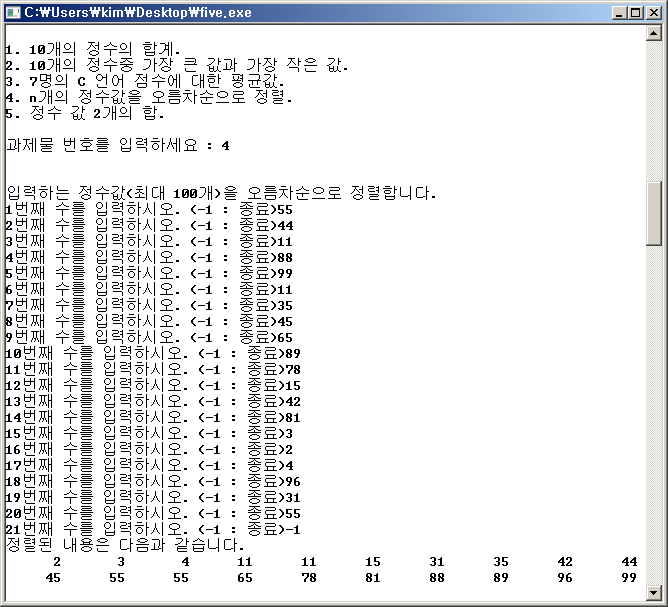Click value 35 in the sorted result rows
668x607 pixels.
click(501, 562)
